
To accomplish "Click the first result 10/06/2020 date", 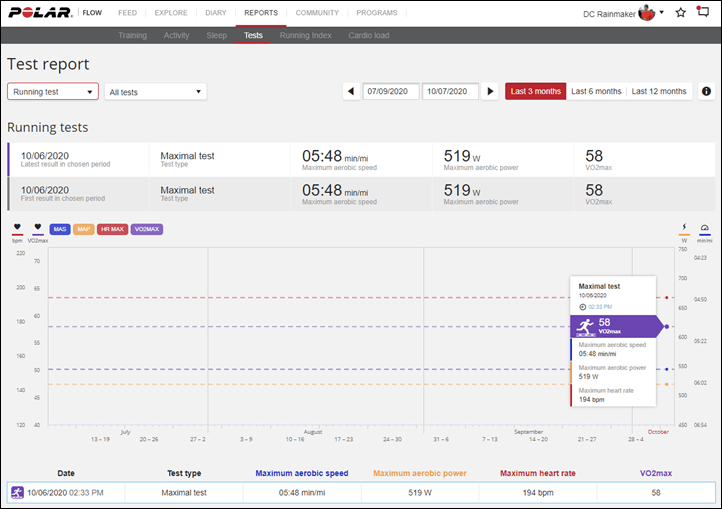I will [45, 190].
